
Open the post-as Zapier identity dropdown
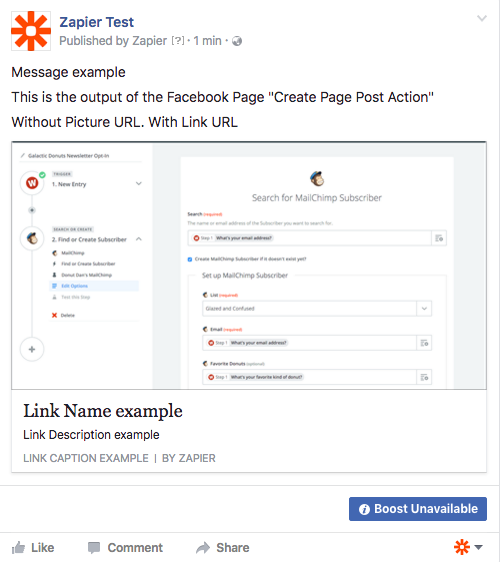pos(468,547)
